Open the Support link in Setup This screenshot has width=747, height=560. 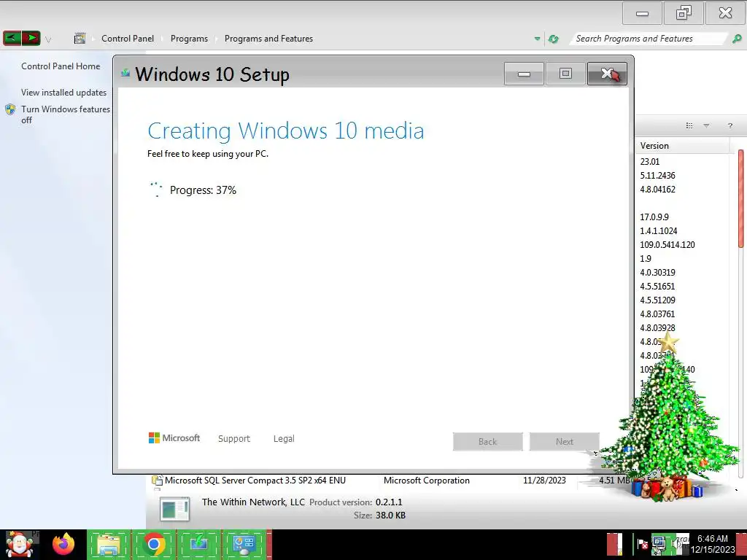(234, 438)
